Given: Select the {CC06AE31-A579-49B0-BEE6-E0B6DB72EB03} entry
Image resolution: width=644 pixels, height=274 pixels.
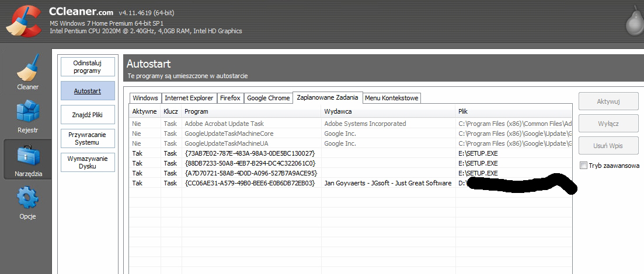Looking at the screenshot, I should click(x=250, y=183).
